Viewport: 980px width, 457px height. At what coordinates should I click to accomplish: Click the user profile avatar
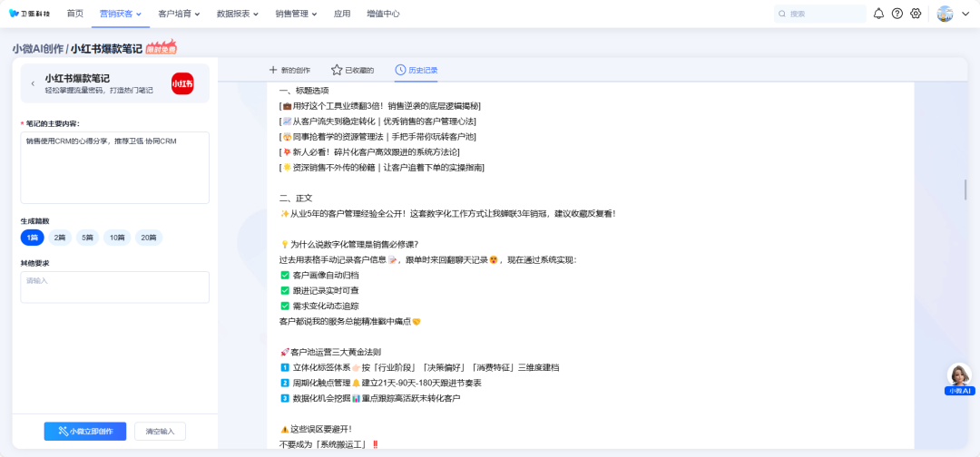pyautogui.click(x=945, y=14)
